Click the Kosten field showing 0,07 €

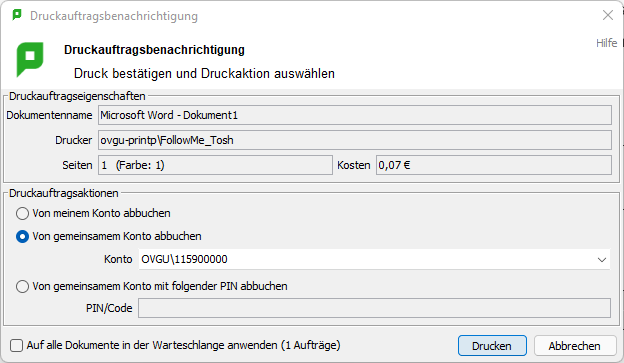[x=494, y=165]
